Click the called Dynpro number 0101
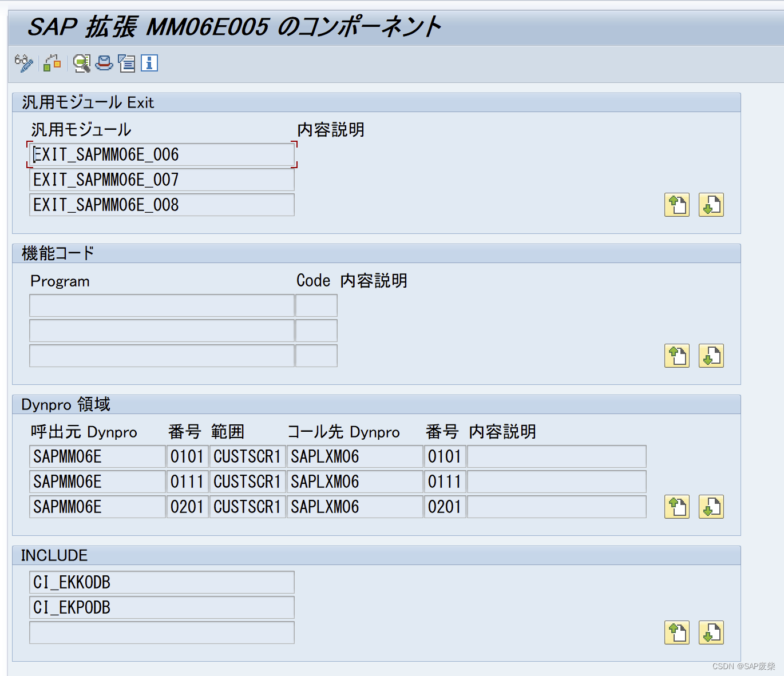Screen dimensions: 784x676 (445, 456)
